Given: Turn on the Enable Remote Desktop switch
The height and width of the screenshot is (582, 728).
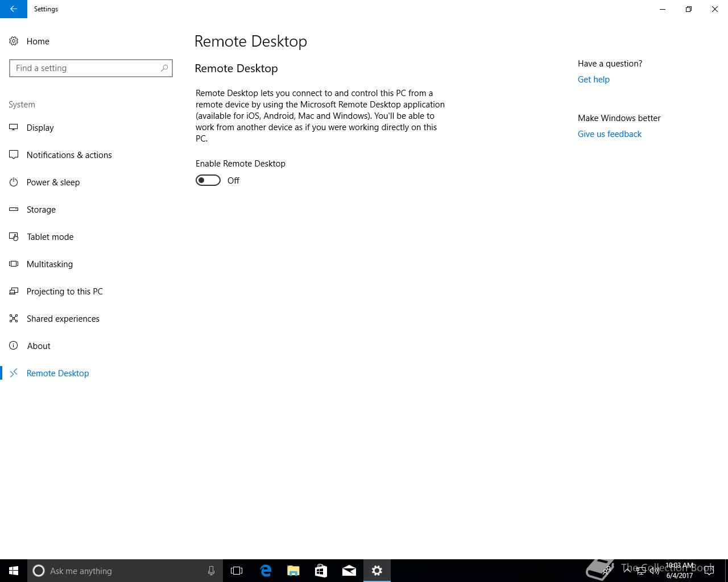Looking at the screenshot, I should point(208,180).
